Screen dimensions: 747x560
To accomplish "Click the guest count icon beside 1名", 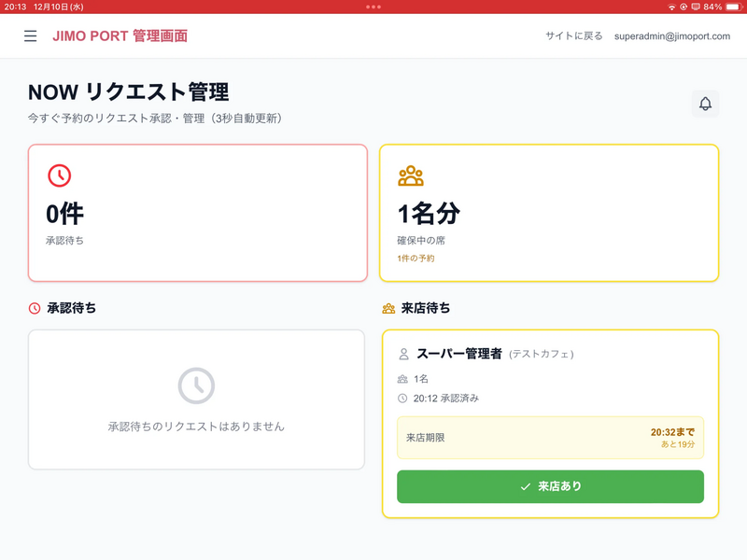I will (403, 379).
